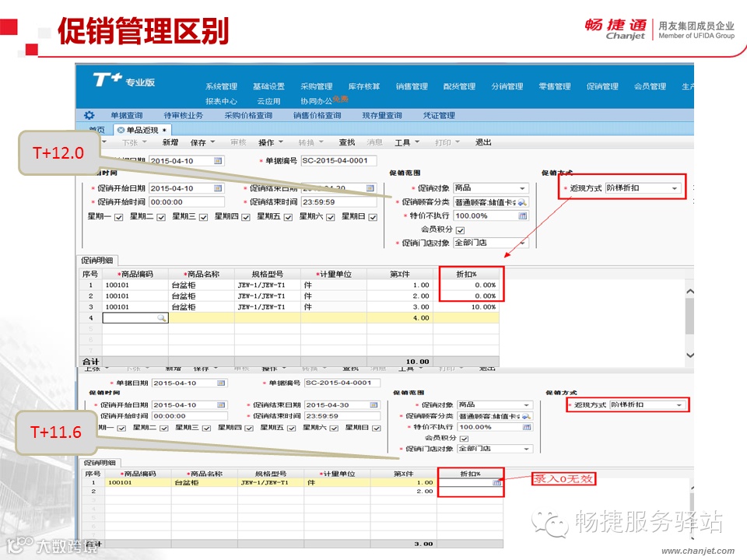Expand 返现方式 dropdown in T+11.6 form

coord(679,405)
